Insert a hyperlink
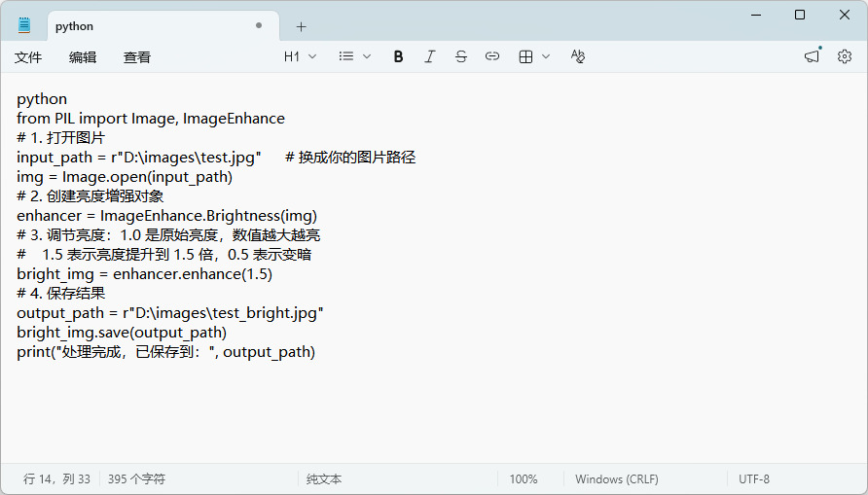 pos(492,56)
